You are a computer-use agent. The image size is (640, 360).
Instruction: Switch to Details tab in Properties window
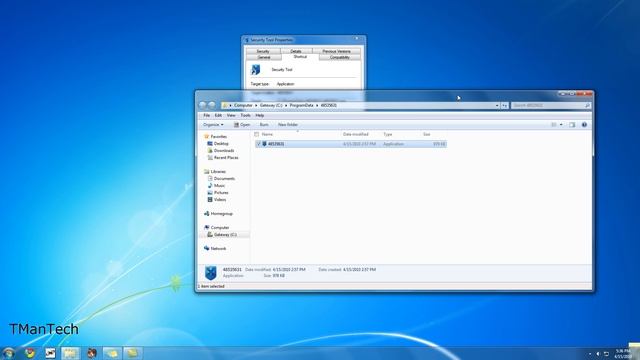coord(296,51)
